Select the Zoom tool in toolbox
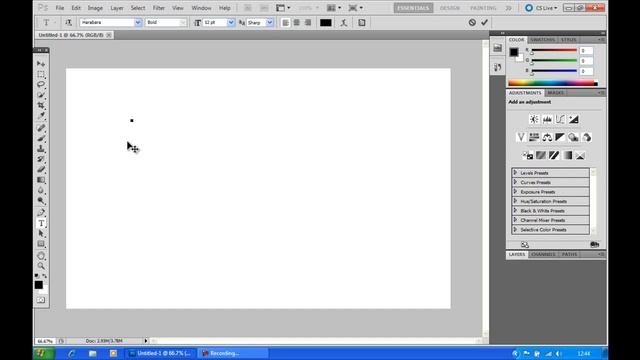The width and height of the screenshot is (640, 360). click(41, 266)
